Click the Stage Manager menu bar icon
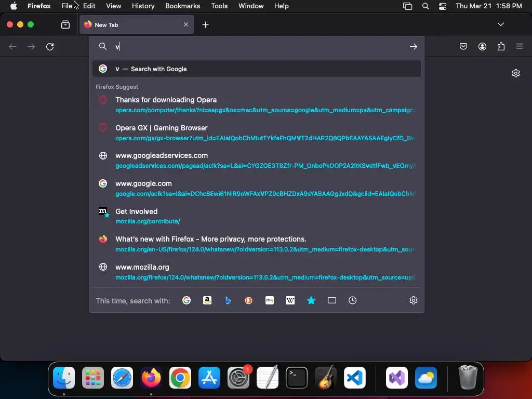Screen dimensions: 532x399 [x=407, y=6]
